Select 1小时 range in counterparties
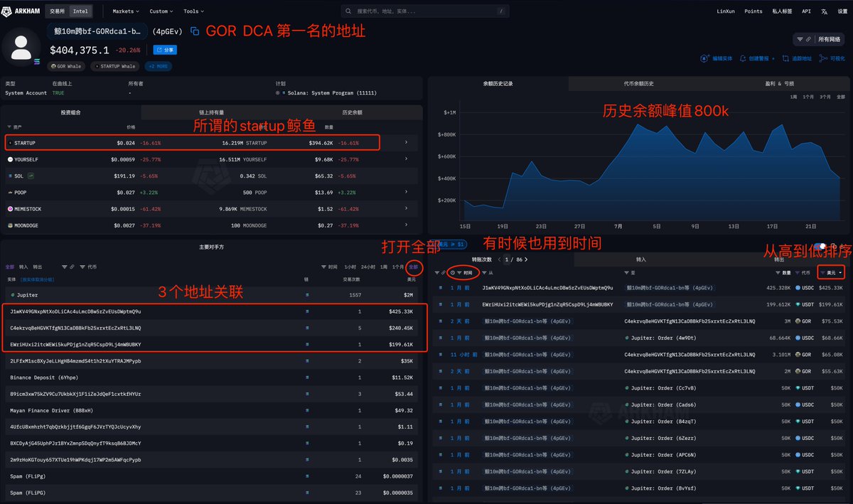853x504 pixels. [350, 267]
